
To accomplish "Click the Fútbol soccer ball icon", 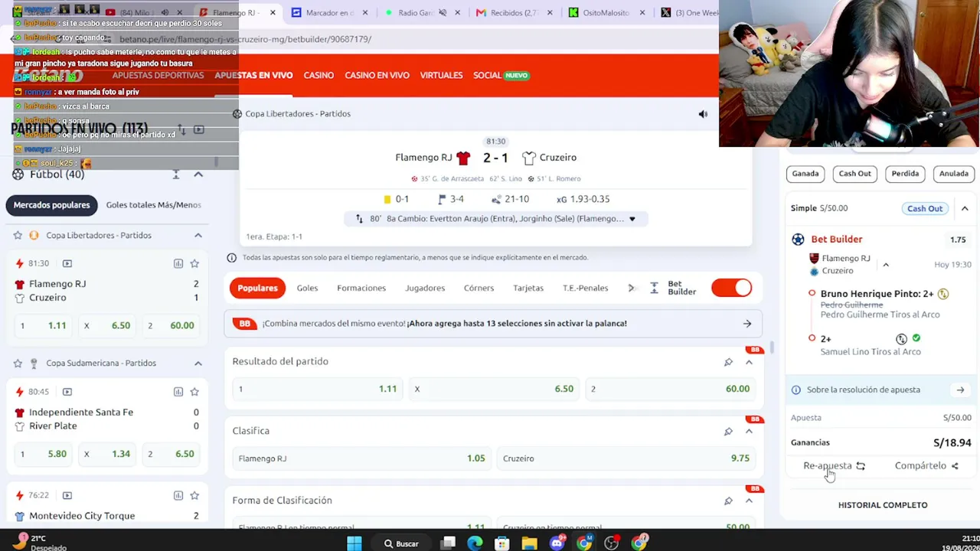I will (x=18, y=174).
